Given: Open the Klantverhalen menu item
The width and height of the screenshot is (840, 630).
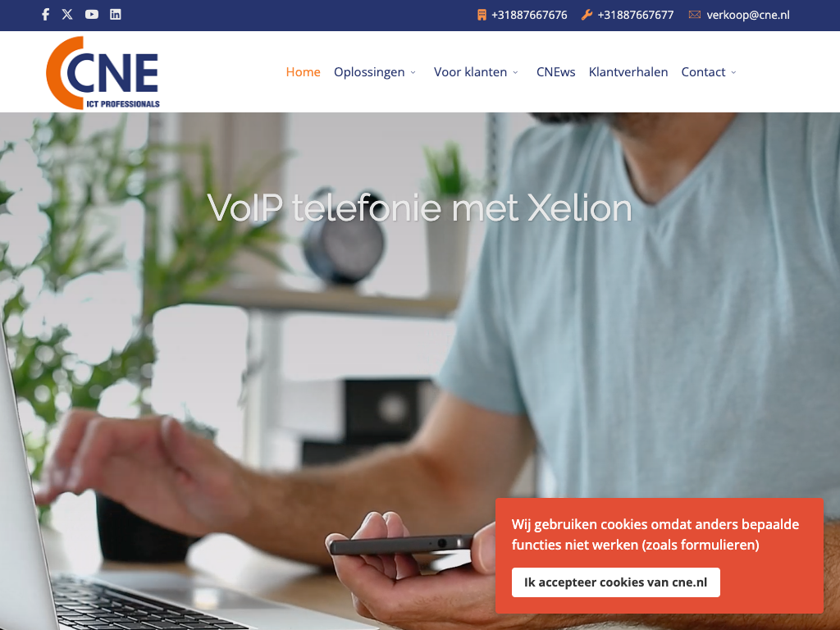Looking at the screenshot, I should (628, 72).
